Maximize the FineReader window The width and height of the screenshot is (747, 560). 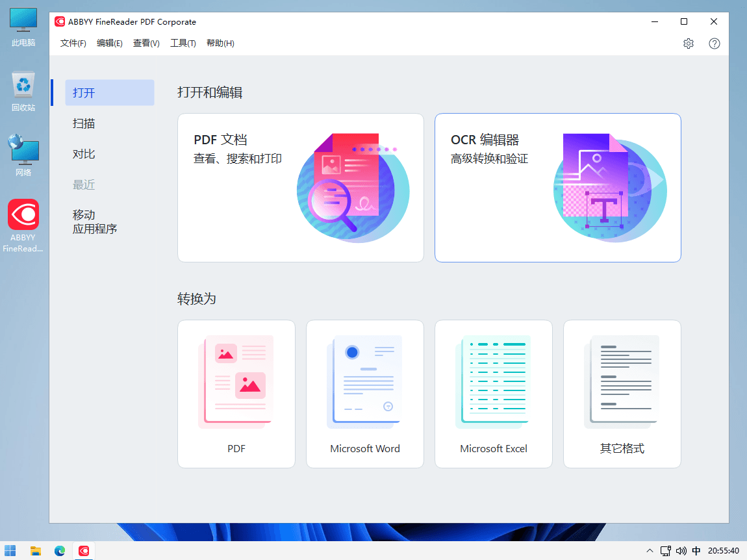pyautogui.click(x=683, y=21)
